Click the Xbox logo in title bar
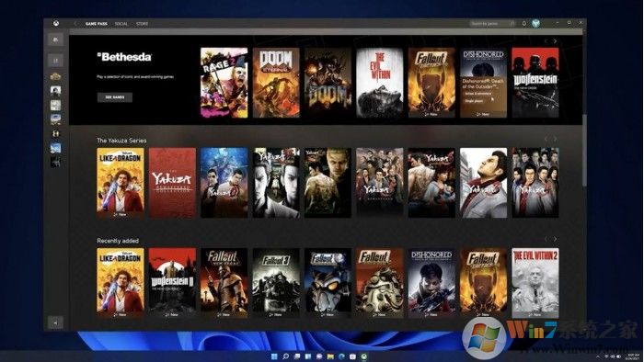 (56, 24)
